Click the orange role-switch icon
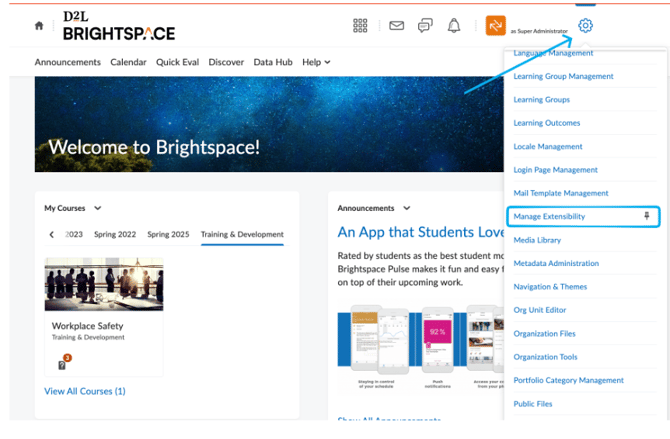 coord(496,26)
